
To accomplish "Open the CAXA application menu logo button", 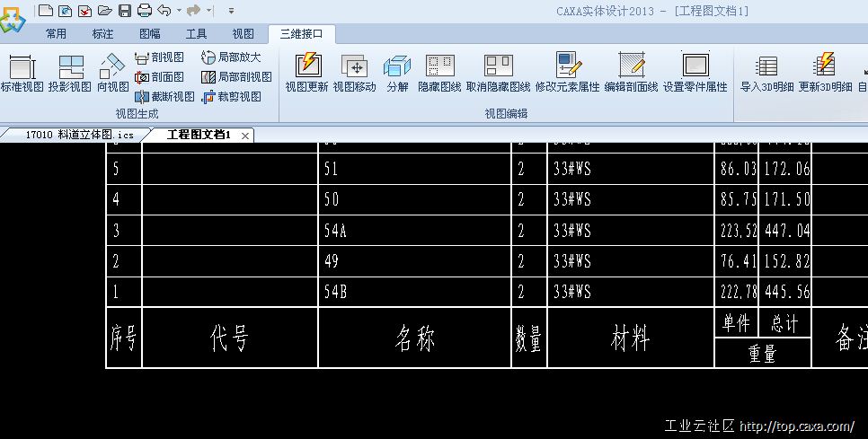I will click(13, 21).
